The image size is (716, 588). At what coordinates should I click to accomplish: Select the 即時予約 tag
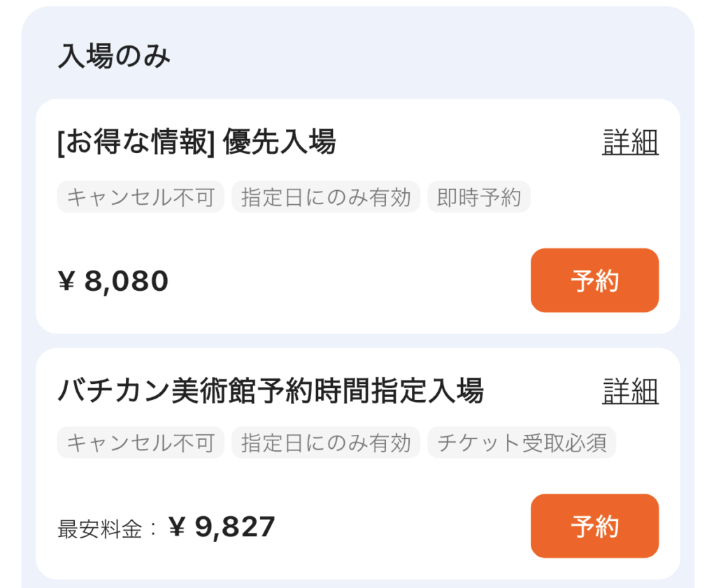click(478, 197)
